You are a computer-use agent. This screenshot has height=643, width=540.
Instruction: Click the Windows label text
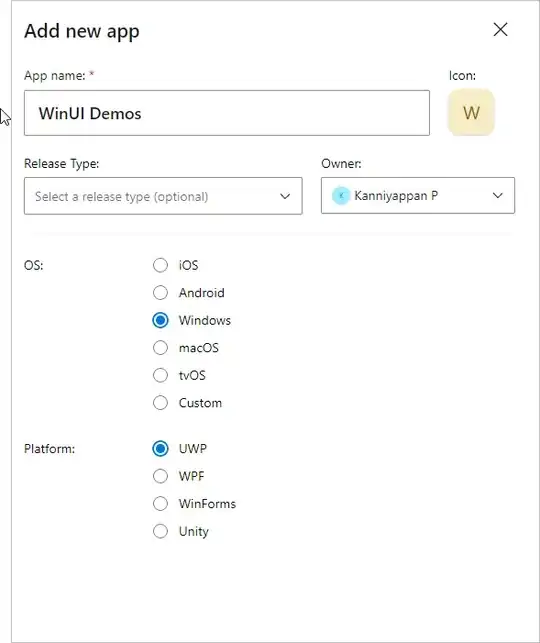click(x=205, y=320)
